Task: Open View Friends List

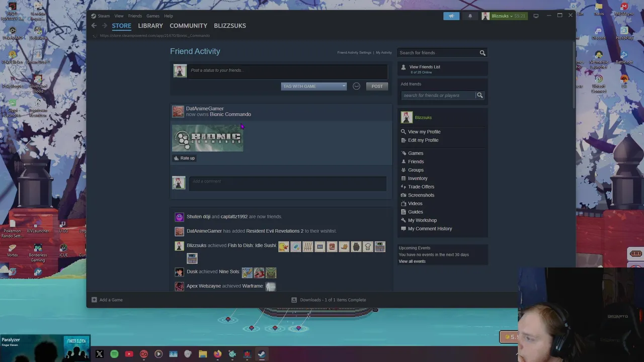Action: (425, 67)
